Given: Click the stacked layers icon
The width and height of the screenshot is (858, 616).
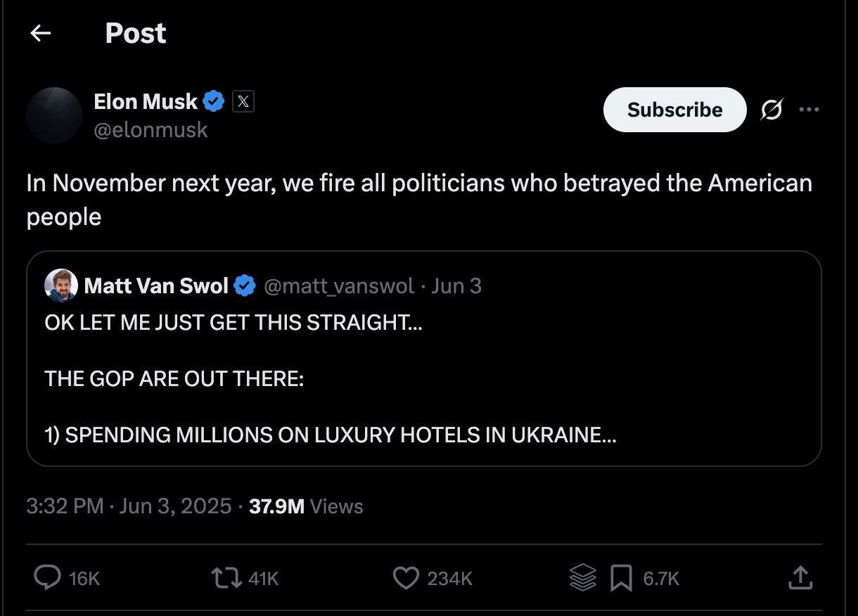Looking at the screenshot, I should 583,578.
